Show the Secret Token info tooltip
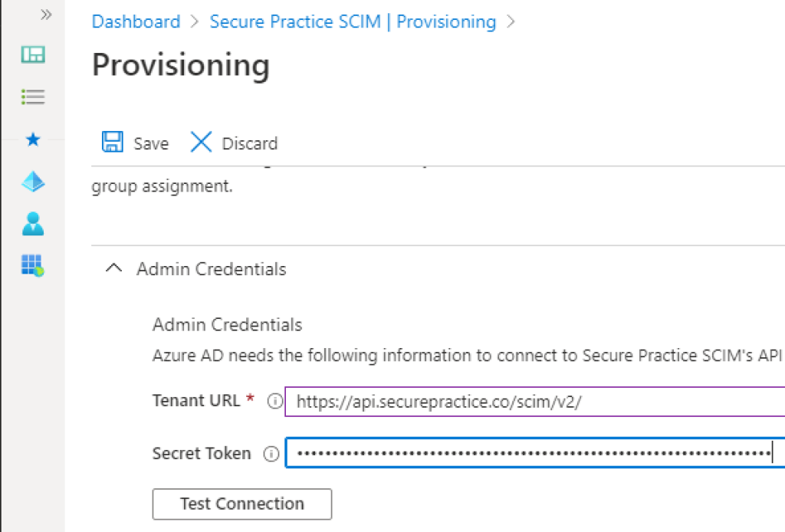 click(271, 453)
